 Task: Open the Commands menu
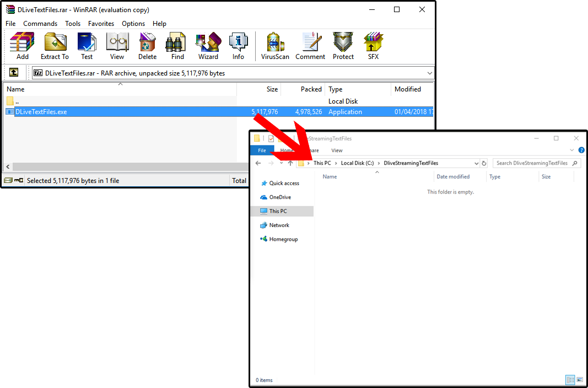(40, 24)
